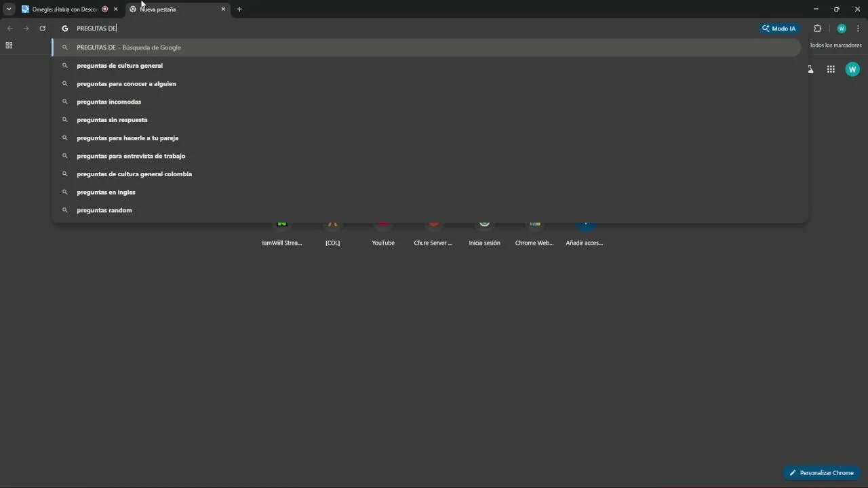The image size is (868, 488).
Task: Reload the page
Action: click(42, 28)
